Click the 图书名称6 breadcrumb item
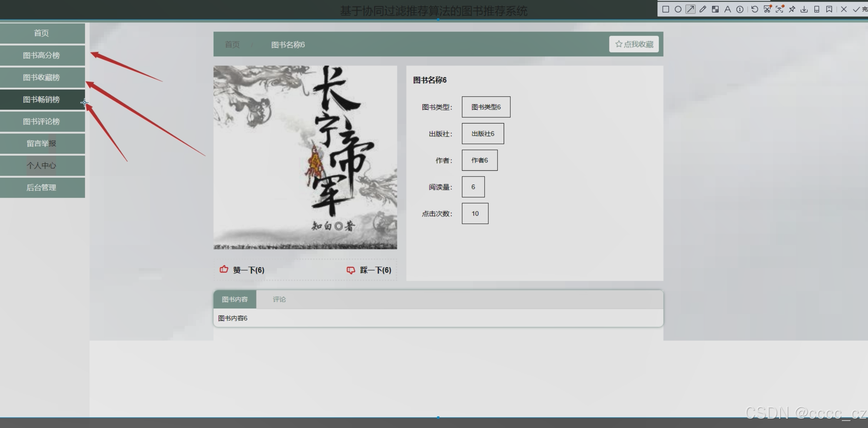The height and width of the screenshot is (428, 868). tap(288, 45)
